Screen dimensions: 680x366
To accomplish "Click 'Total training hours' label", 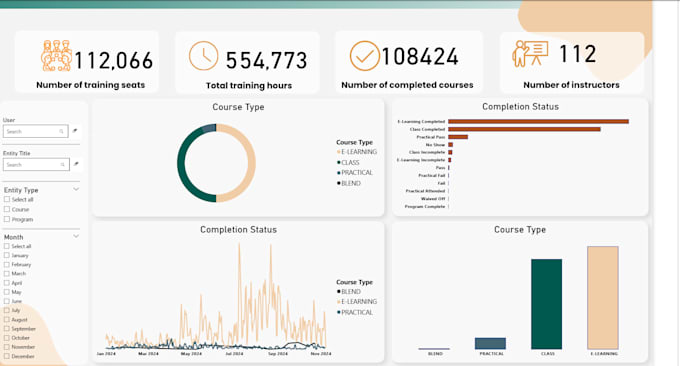I will 249,85.
